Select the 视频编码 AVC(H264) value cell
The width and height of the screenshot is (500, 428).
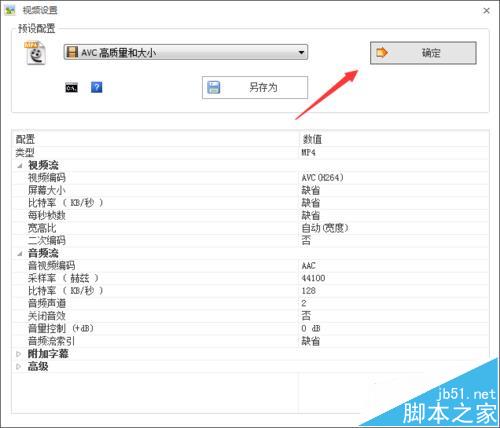click(x=394, y=178)
